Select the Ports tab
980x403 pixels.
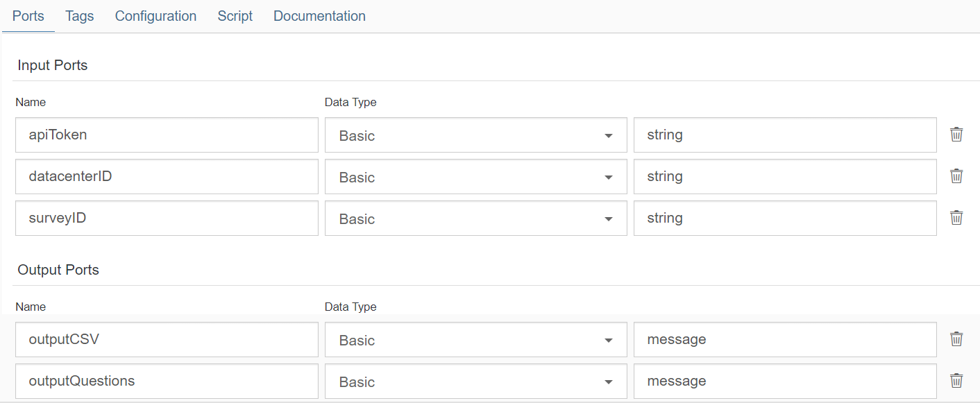(28, 16)
